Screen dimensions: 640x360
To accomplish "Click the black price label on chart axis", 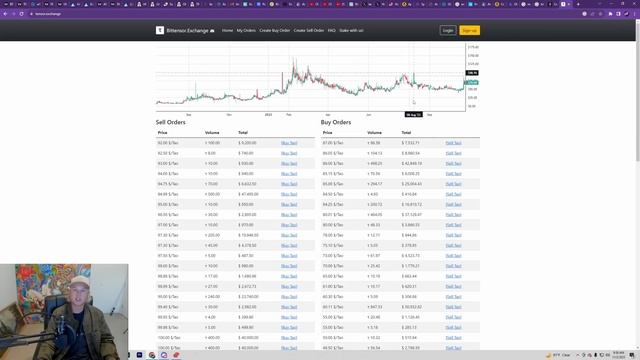I will (472, 73).
